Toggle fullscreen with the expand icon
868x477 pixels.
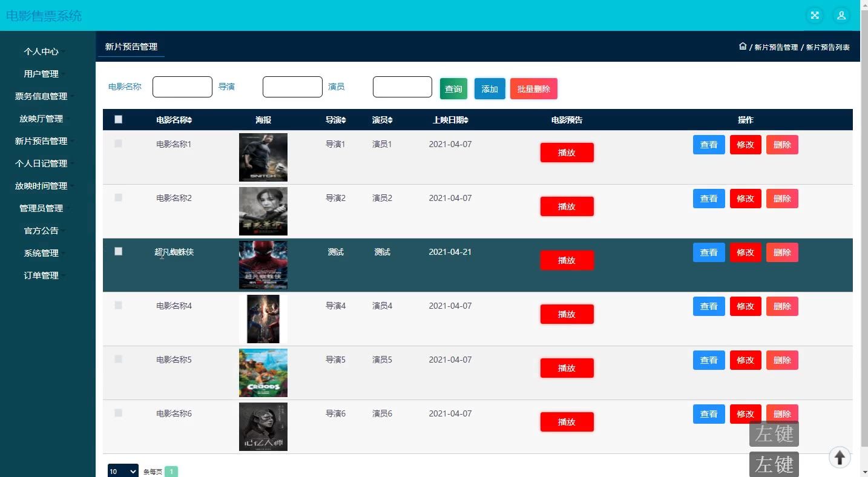(x=815, y=16)
